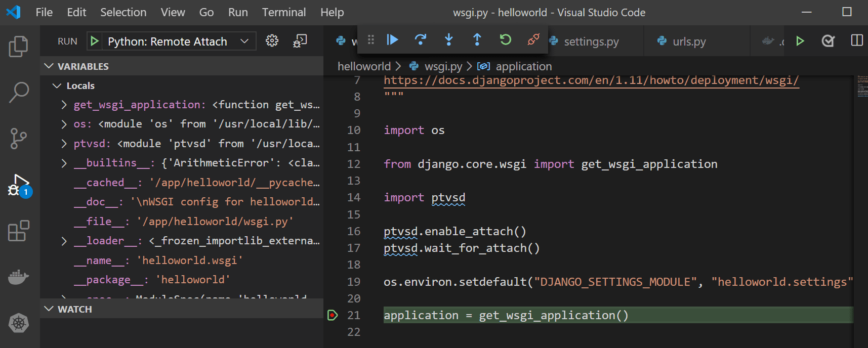868x348 pixels.
Task: Open the Search view icon
Action: coord(19,93)
